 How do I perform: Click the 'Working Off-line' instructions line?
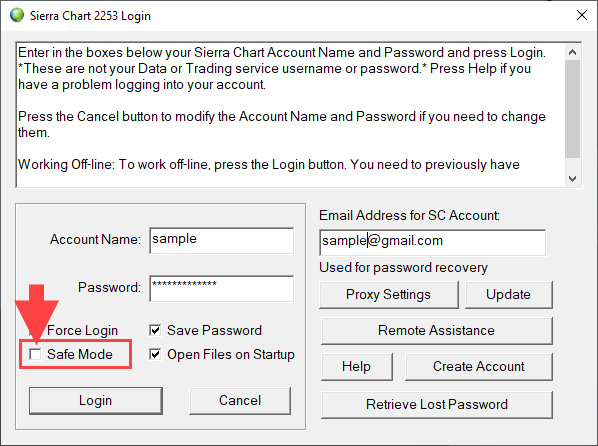point(269,165)
